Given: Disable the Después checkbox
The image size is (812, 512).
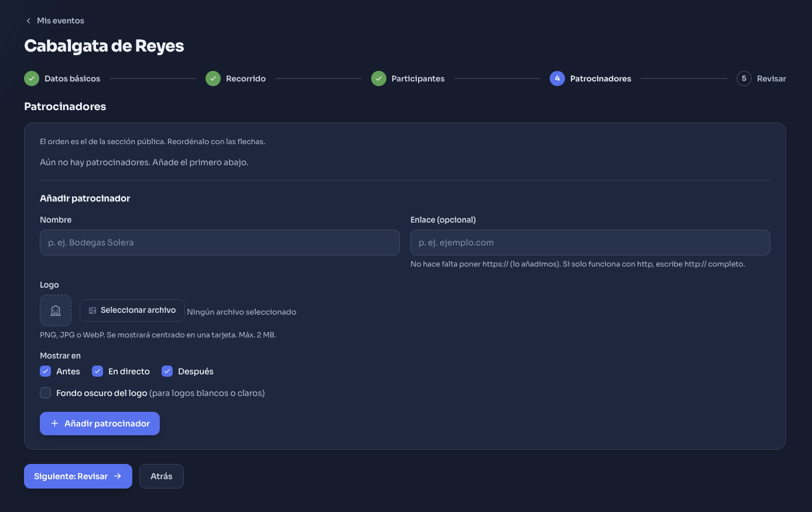Looking at the screenshot, I should (167, 371).
